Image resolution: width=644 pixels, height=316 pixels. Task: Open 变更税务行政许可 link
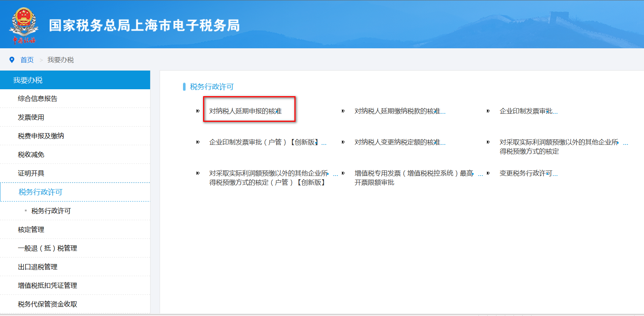[529, 173]
